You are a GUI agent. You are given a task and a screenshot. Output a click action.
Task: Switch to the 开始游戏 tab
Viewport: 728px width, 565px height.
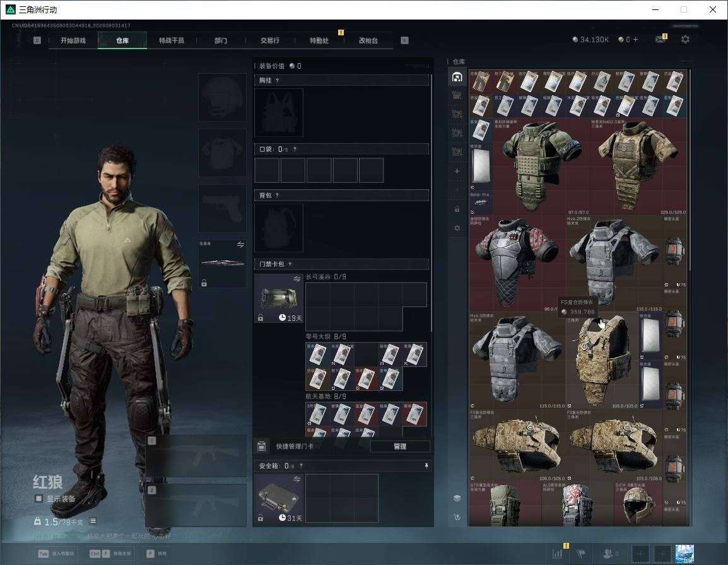pyautogui.click(x=73, y=40)
